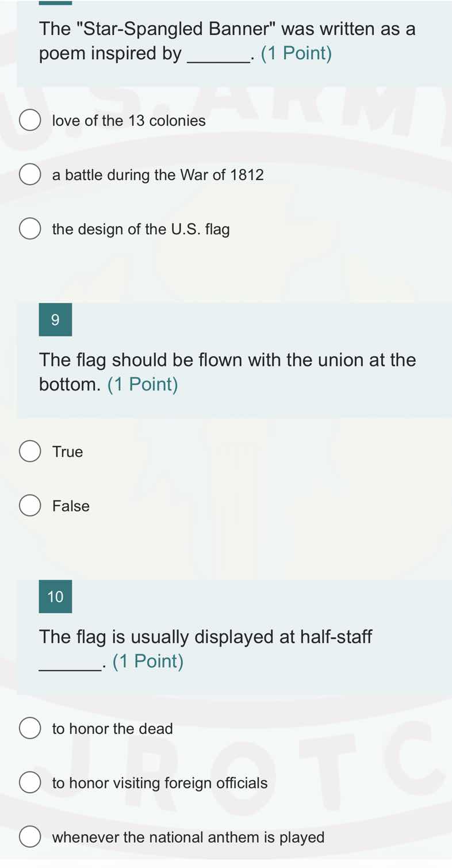Image resolution: width=452 pixels, height=868 pixels.
Task: Choose "a battle during the War of 1812"
Action: coord(29,174)
